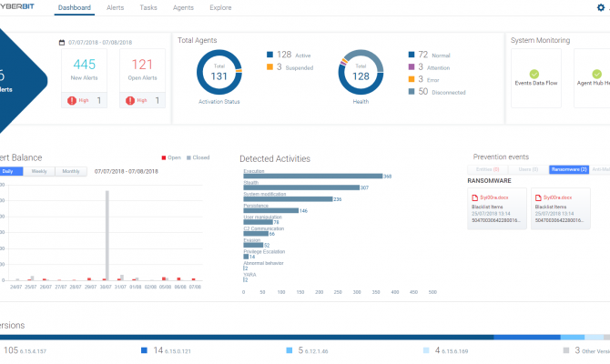
Task: Click the Persistence bar showing 146
Action: point(271,211)
